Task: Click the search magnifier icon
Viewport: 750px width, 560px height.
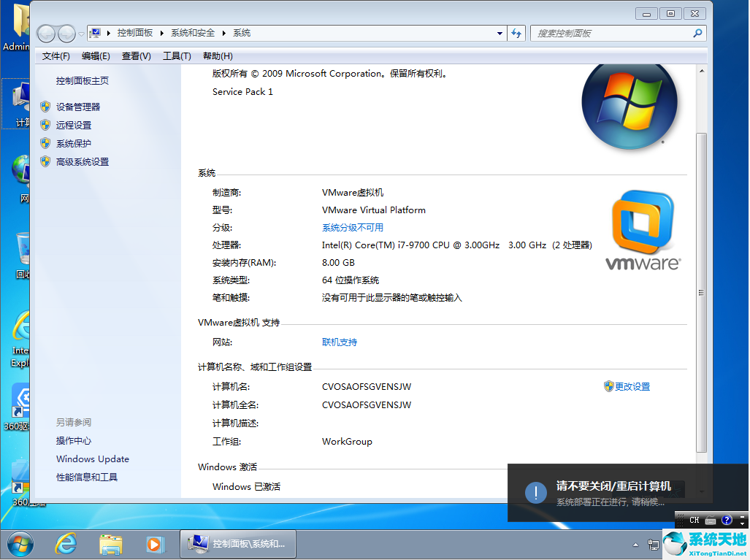Action: (697, 33)
